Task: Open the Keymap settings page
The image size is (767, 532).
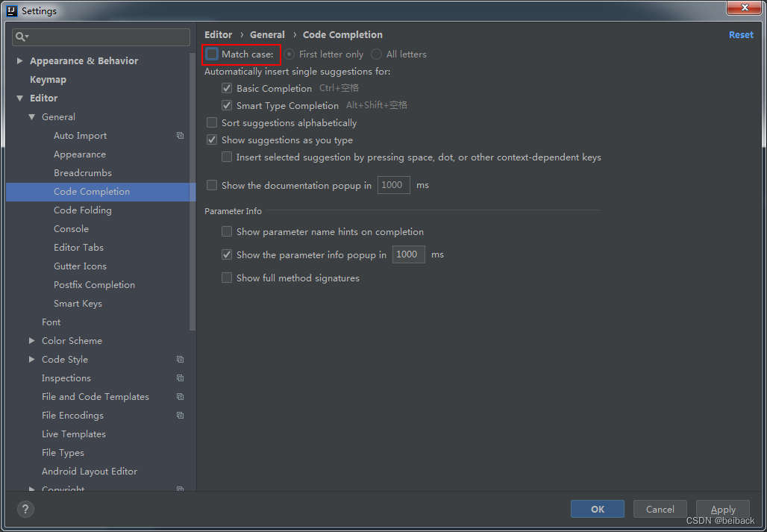Action: 48,80
